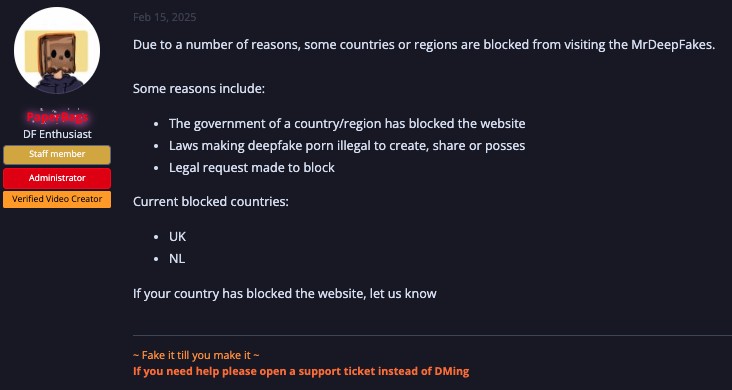Click the bullet about deepfake laws
This screenshot has height=390, width=732.
click(x=347, y=146)
